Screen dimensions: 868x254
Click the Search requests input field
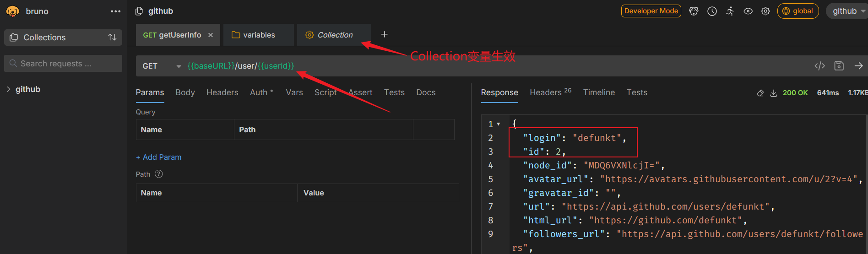[64, 64]
